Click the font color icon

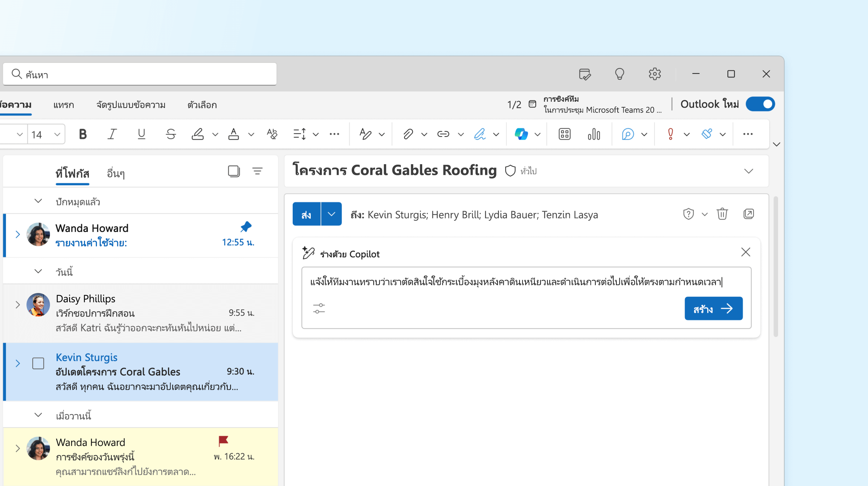(x=234, y=134)
